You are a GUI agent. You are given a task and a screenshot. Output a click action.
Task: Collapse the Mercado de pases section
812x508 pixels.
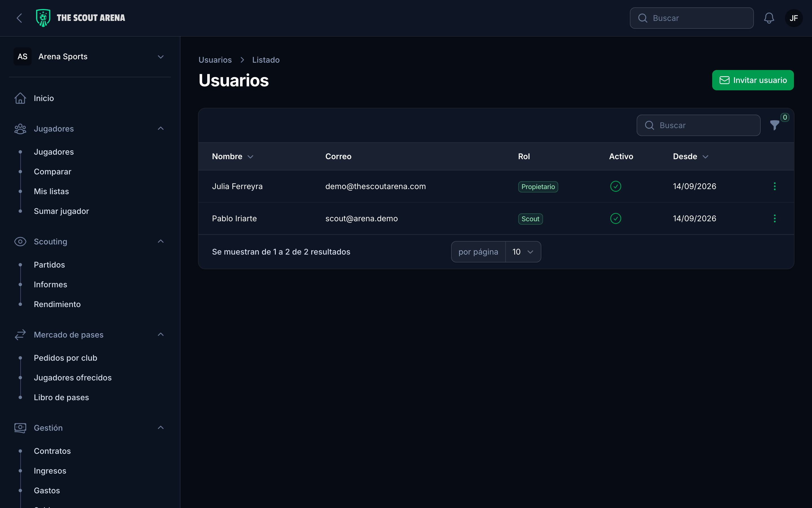(160, 335)
